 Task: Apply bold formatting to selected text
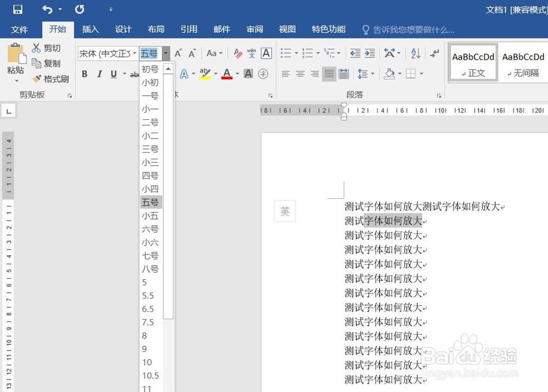click(x=84, y=73)
